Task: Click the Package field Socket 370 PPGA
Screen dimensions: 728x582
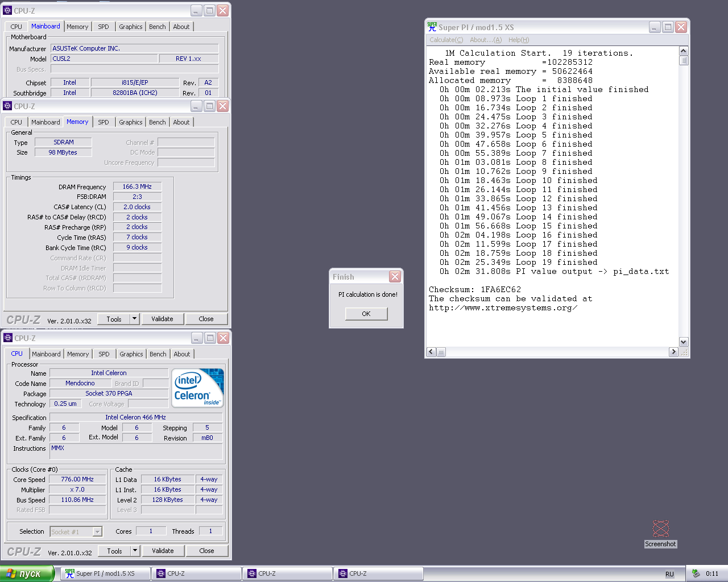Action: pyautogui.click(x=109, y=393)
